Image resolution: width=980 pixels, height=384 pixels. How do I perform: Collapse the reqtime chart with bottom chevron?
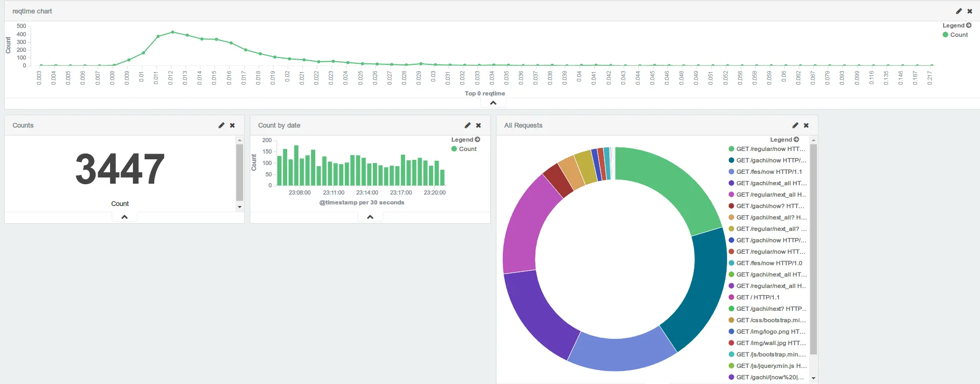click(493, 103)
